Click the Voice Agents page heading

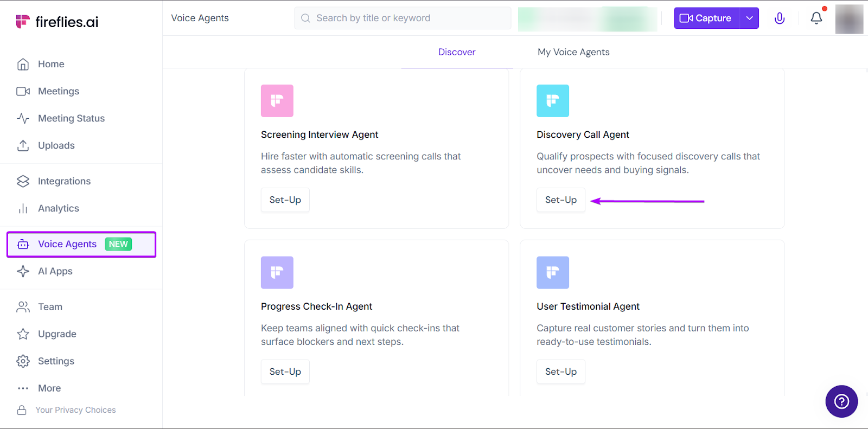click(x=200, y=18)
